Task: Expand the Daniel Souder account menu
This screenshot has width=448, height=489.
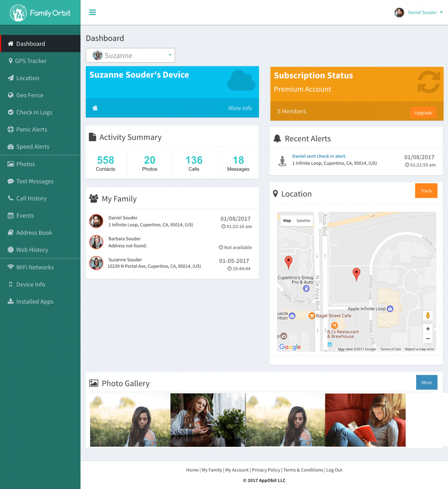Action: coord(419,12)
